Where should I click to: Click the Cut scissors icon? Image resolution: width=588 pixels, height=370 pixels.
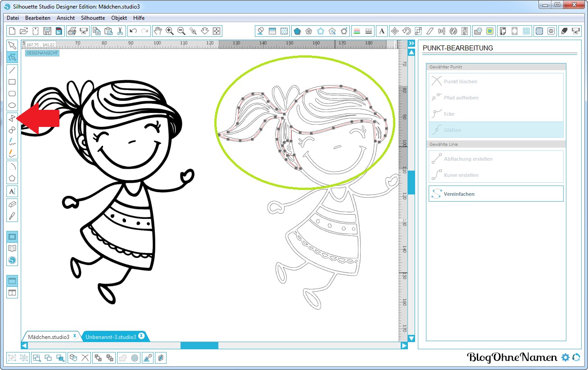[x=120, y=31]
